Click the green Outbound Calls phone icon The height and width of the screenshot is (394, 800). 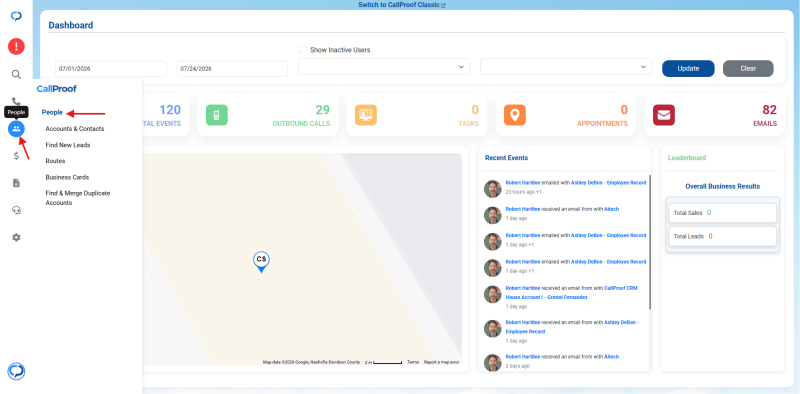pos(217,115)
